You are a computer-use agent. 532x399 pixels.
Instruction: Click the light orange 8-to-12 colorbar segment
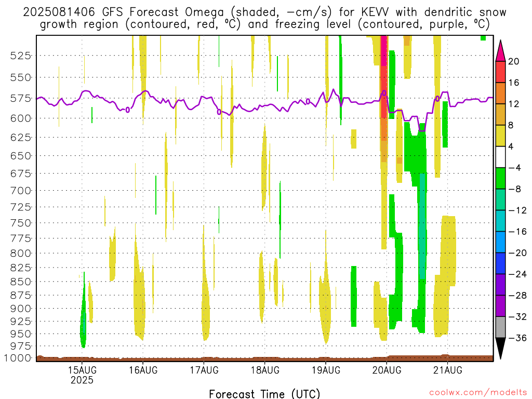500,115
